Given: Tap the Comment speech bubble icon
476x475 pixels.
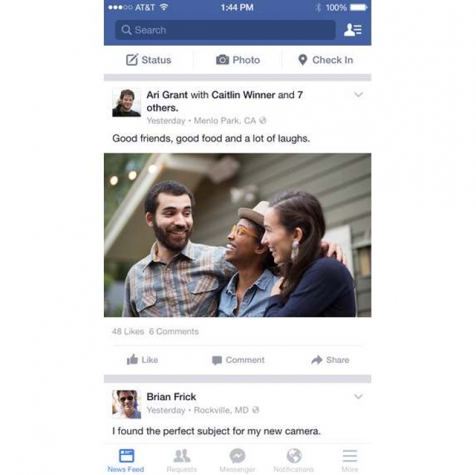Looking at the screenshot, I should pos(217,360).
